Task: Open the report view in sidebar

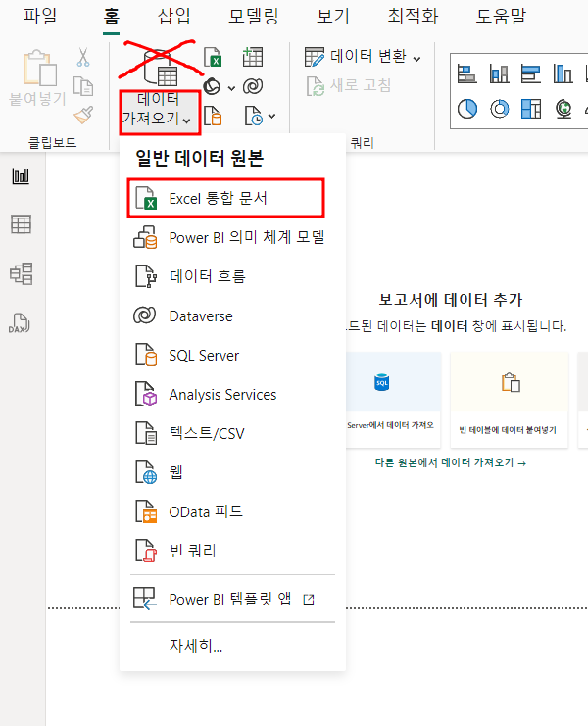Action: (21, 176)
